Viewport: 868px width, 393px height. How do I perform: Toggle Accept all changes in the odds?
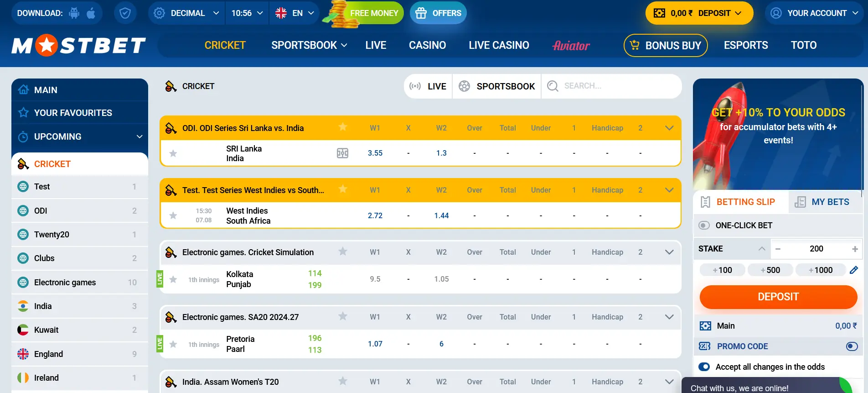click(x=704, y=367)
